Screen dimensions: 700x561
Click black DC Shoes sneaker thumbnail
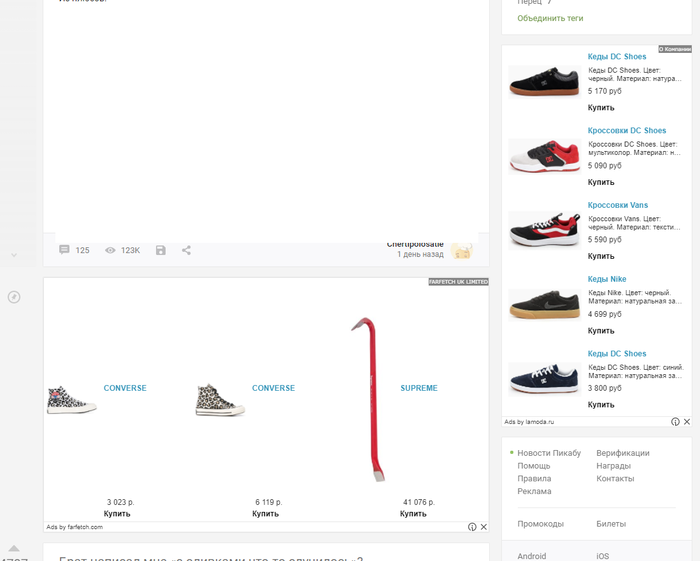545,81
